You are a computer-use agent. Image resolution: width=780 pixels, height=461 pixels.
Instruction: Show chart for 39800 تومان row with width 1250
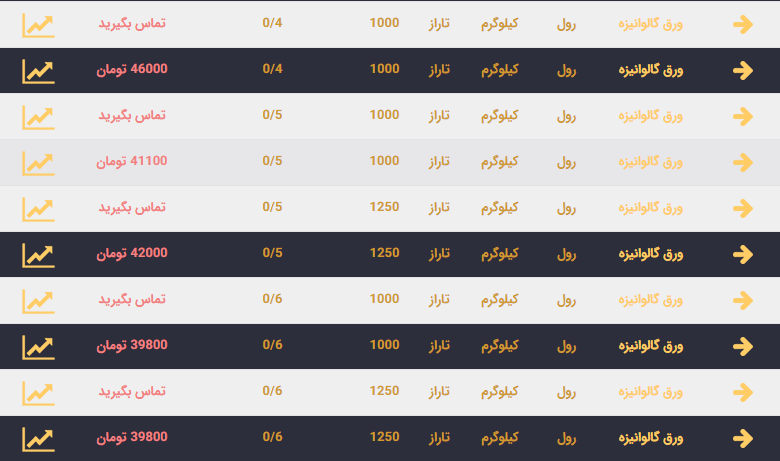click(38, 439)
